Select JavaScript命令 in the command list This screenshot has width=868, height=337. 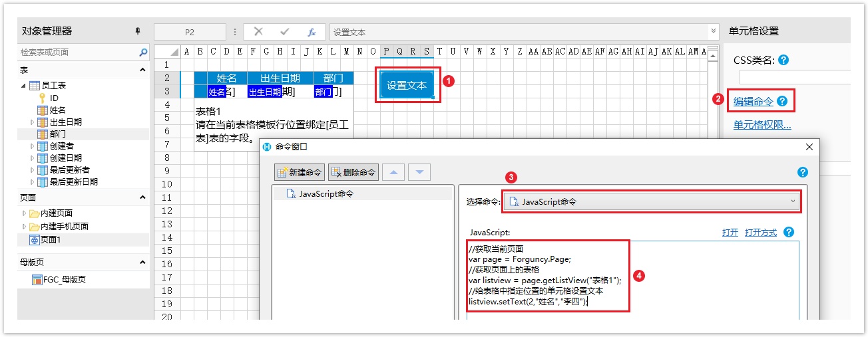point(363,193)
